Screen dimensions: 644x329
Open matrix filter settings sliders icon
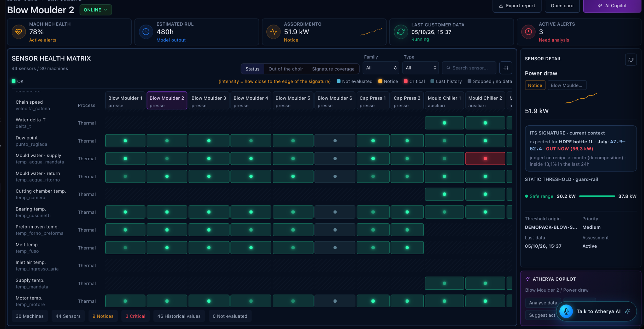click(x=506, y=68)
